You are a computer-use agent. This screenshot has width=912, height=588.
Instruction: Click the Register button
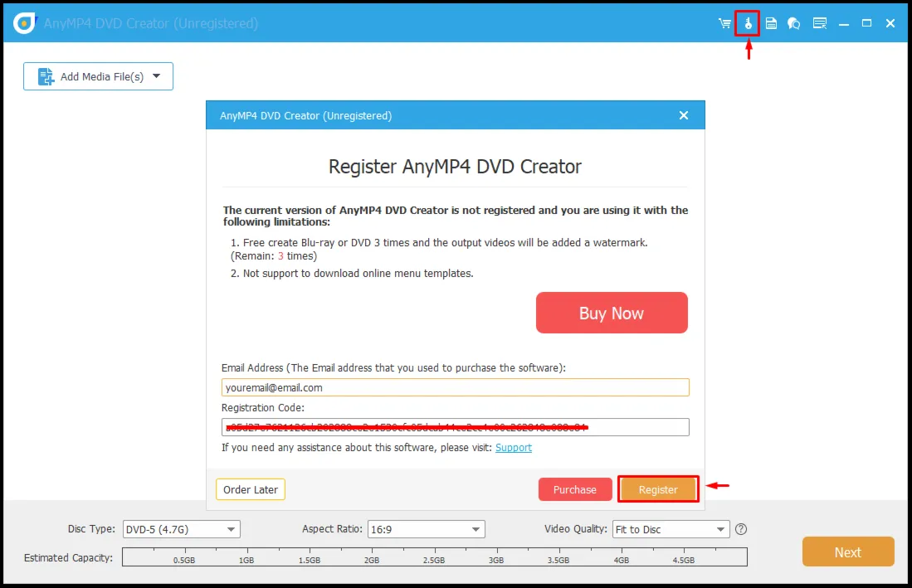[x=658, y=490]
